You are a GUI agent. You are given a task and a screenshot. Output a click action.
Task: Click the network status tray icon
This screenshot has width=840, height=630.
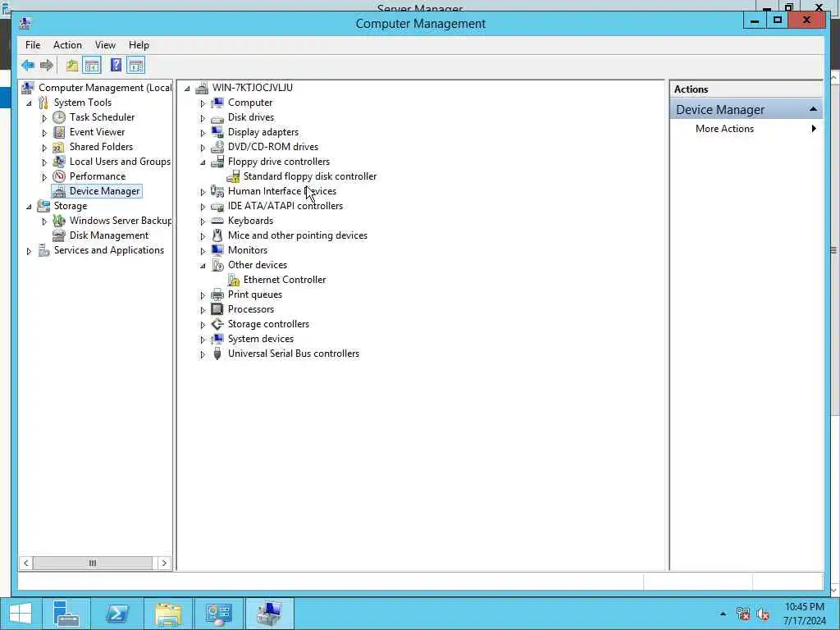[x=743, y=614]
